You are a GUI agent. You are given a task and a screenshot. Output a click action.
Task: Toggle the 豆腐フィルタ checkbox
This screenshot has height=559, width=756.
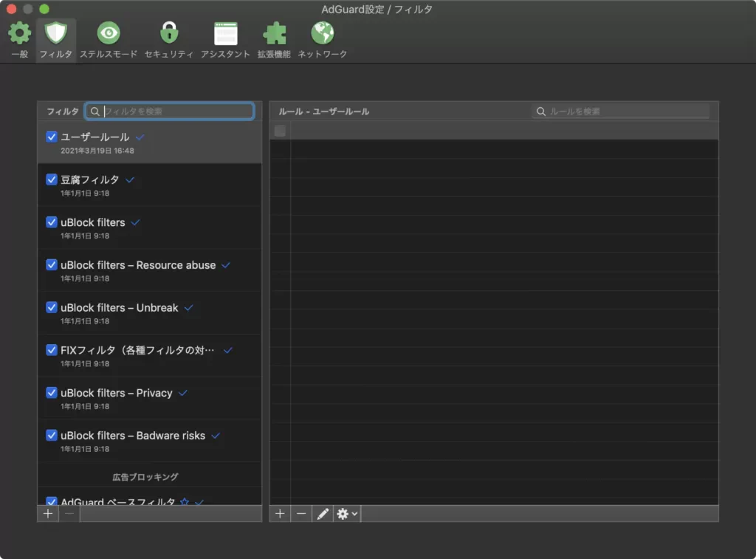(x=52, y=179)
